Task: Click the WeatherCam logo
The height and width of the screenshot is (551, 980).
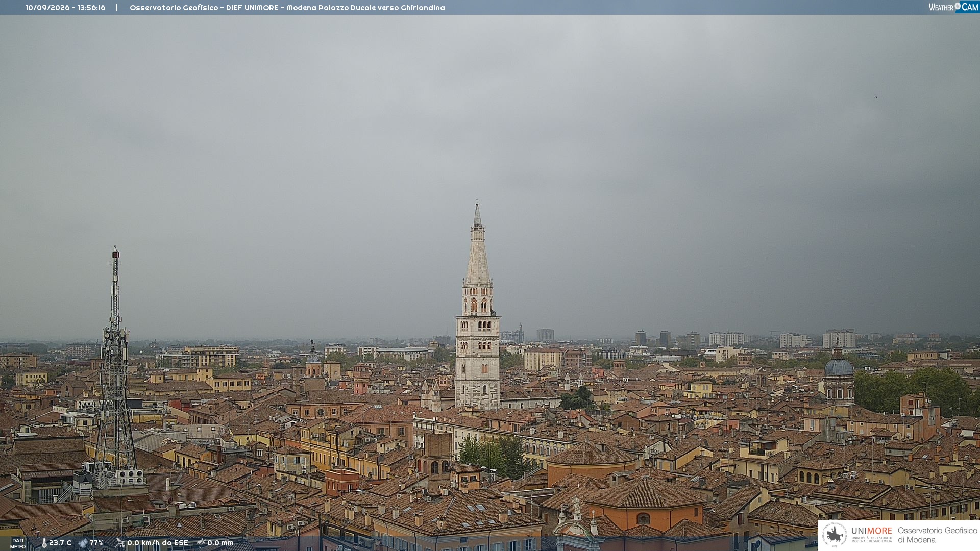Action: [x=953, y=7]
